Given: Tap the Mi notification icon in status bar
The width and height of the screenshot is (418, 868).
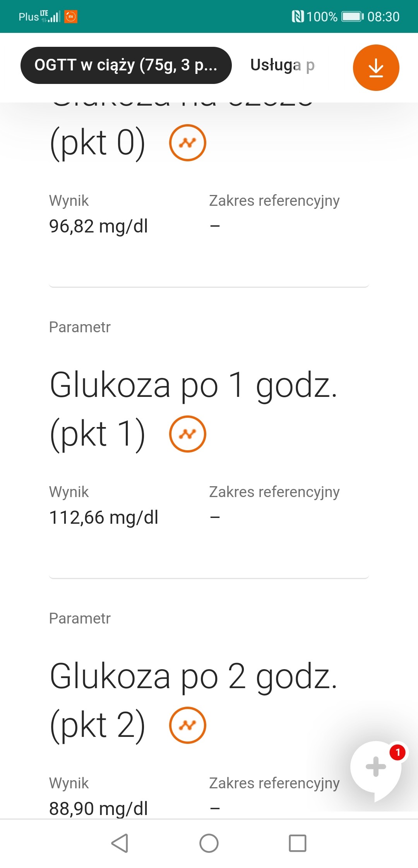Looking at the screenshot, I should [x=71, y=17].
